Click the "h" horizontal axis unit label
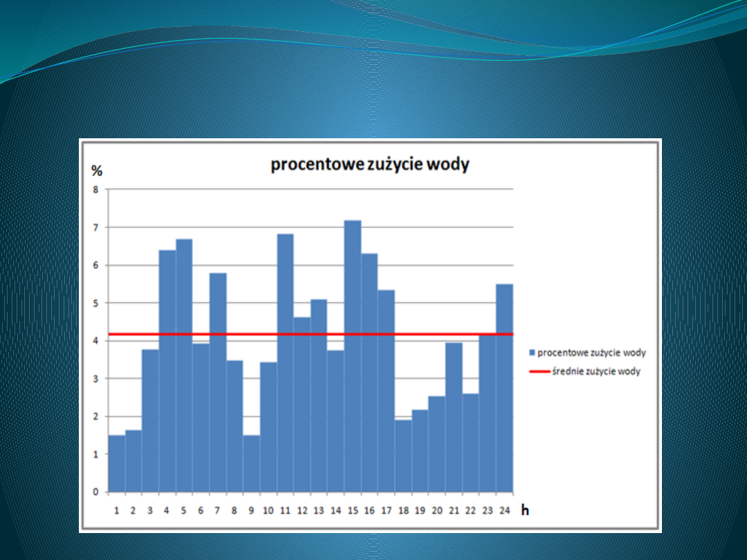 click(x=525, y=511)
